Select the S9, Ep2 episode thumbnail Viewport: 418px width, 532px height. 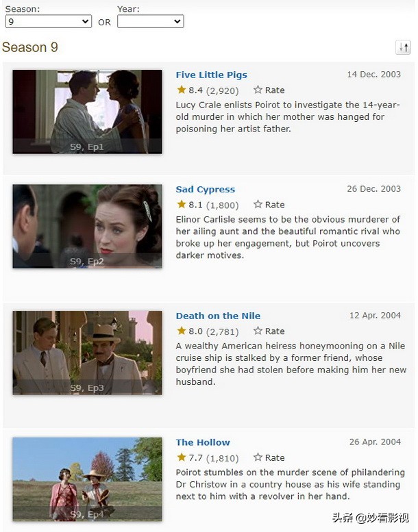(x=87, y=227)
